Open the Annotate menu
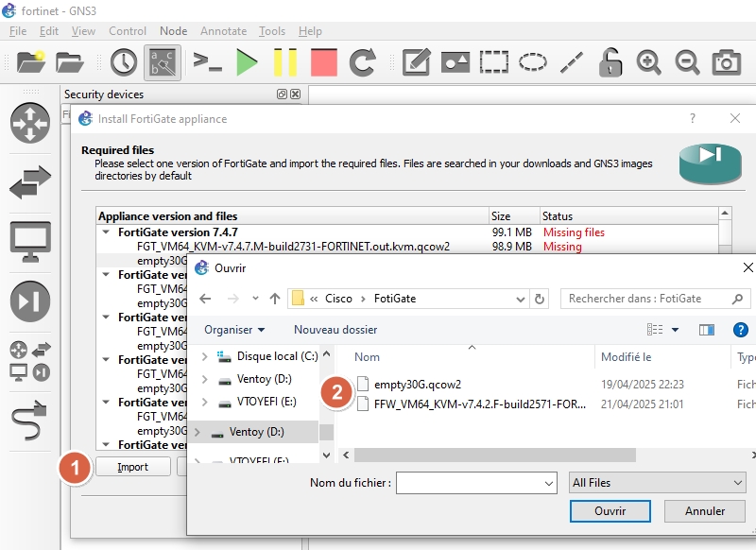 [223, 31]
